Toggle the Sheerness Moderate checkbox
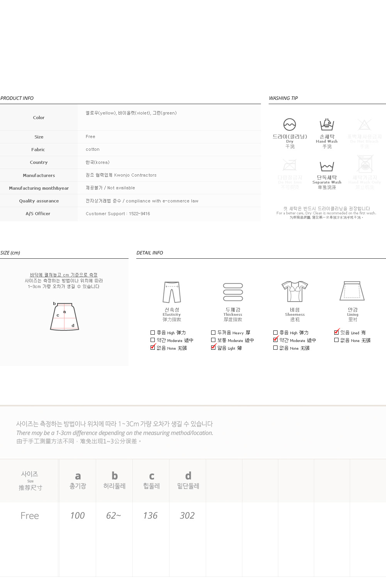Screen dimensions: 386x588 pyautogui.click(x=275, y=340)
